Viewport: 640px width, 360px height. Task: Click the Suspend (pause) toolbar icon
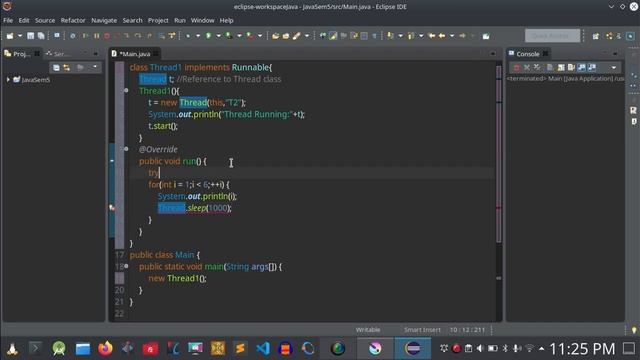click(96, 36)
